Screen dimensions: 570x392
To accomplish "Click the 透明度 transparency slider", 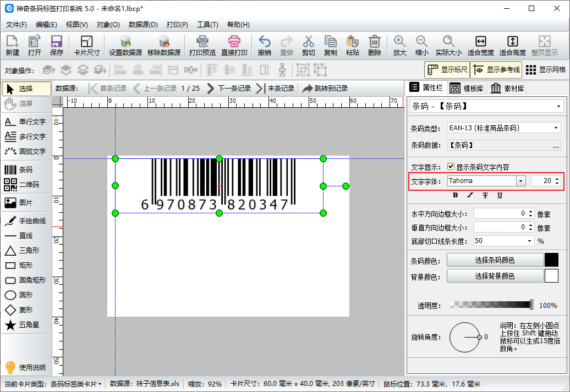I will tap(491, 305).
